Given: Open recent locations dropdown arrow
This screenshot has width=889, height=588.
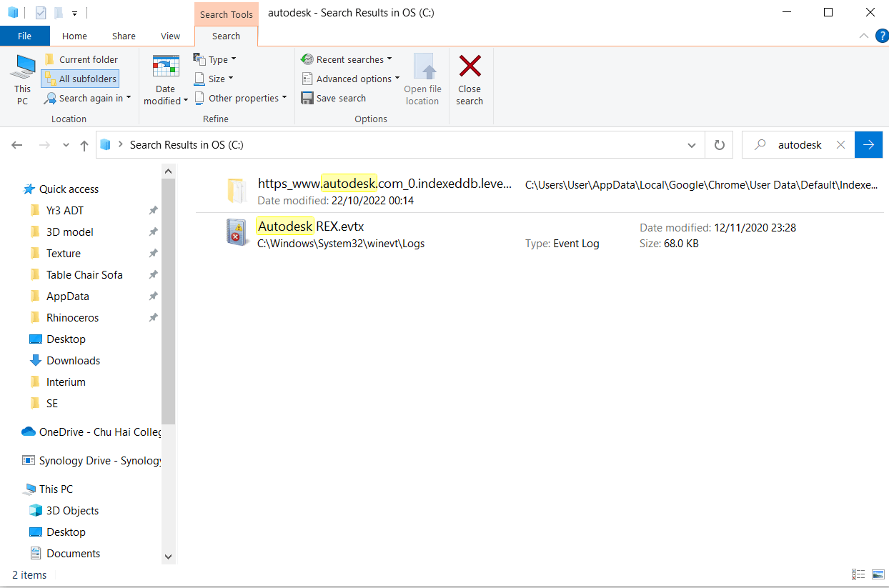Looking at the screenshot, I should click(66, 145).
